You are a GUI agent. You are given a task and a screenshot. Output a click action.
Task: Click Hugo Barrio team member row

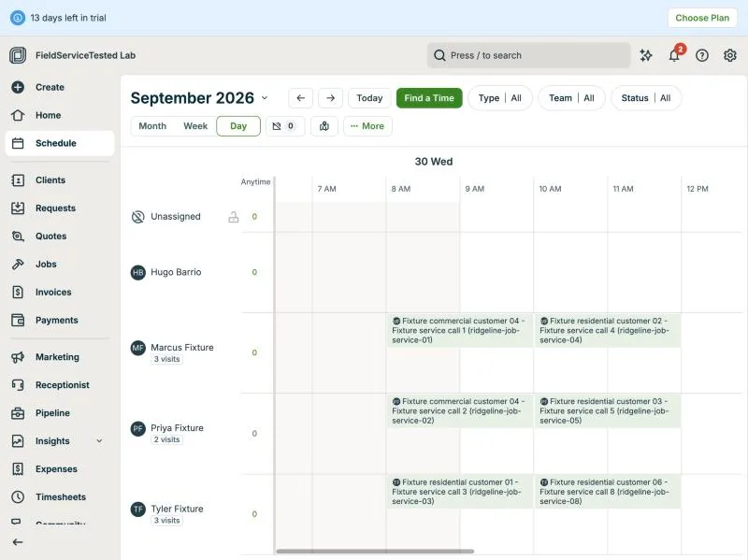click(176, 272)
